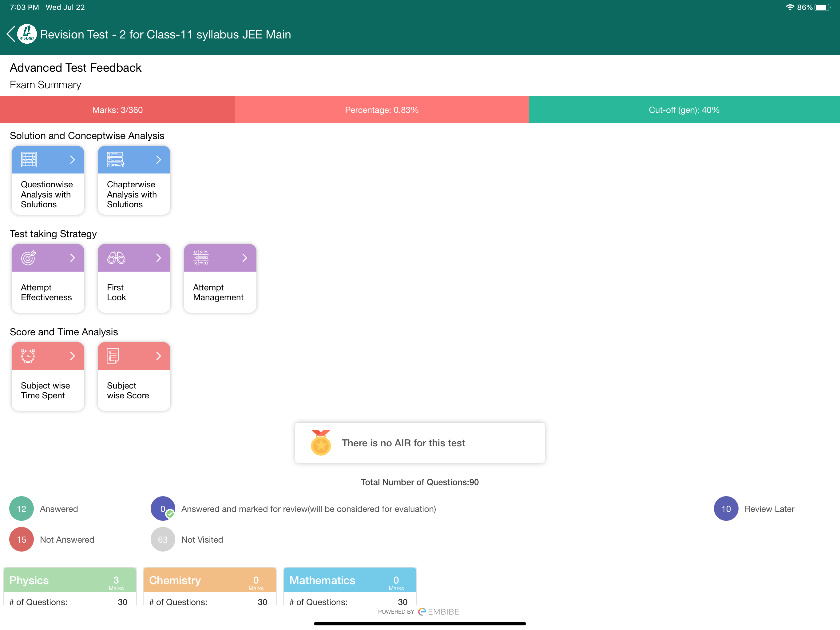Viewport: 840px width, 630px height.
Task: Tap the Attempt Management tic-tac-toe icon
Action: (x=201, y=257)
